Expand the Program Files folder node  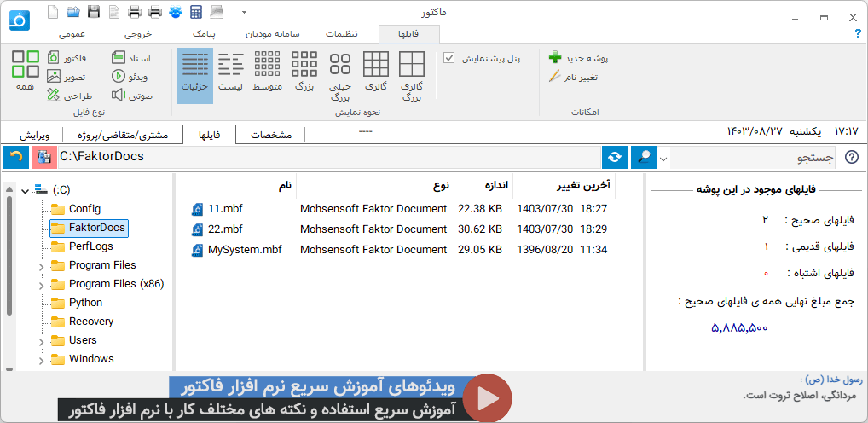pyautogui.click(x=42, y=268)
